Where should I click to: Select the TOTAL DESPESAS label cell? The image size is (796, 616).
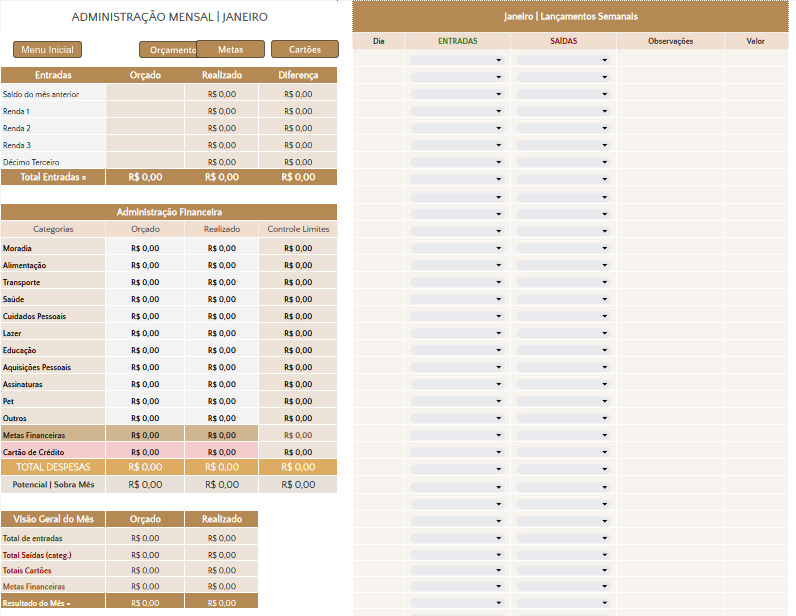(x=53, y=467)
